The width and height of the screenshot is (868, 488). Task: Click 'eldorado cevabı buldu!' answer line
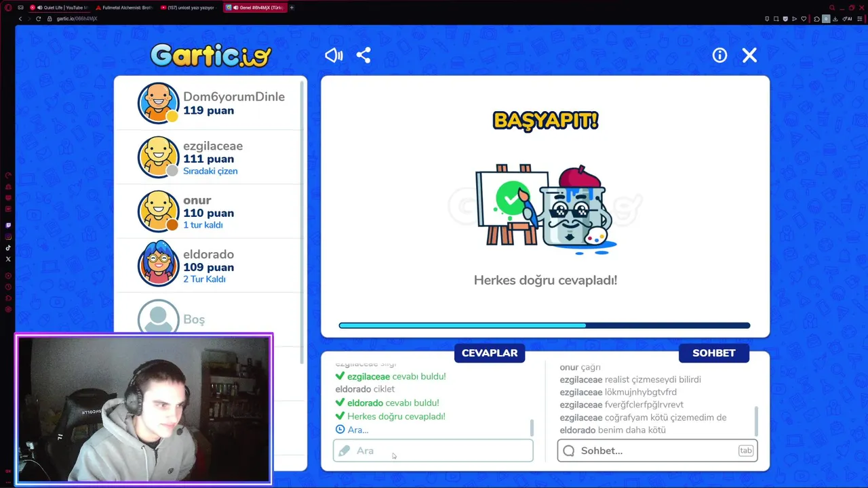(x=387, y=403)
